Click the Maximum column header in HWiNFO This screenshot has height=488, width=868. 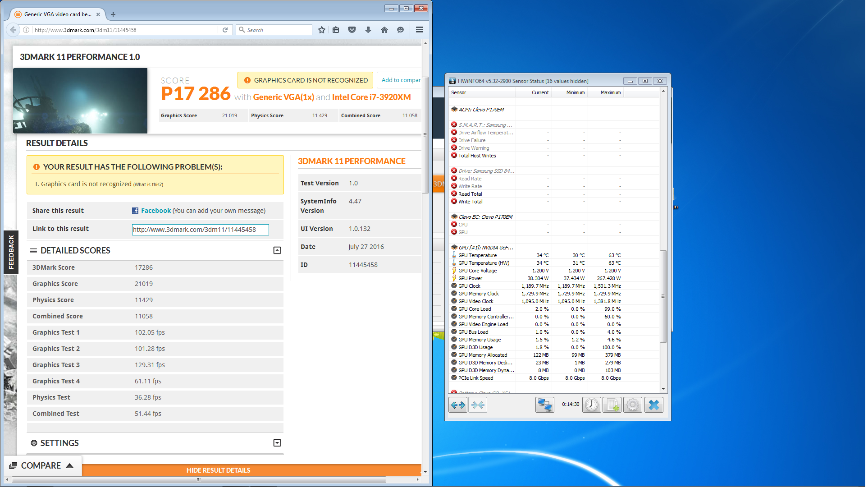607,93
